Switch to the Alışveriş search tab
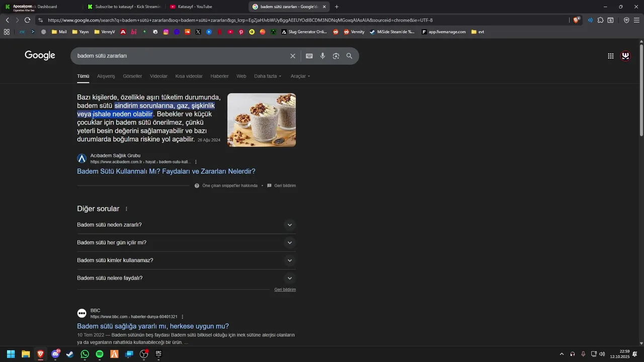This screenshot has width=644, height=362. point(106,76)
